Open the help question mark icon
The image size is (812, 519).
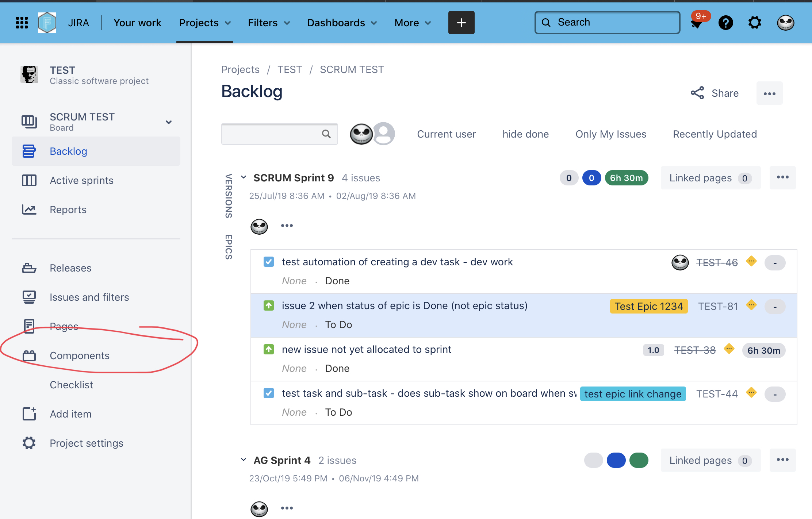(x=725, y=23)
